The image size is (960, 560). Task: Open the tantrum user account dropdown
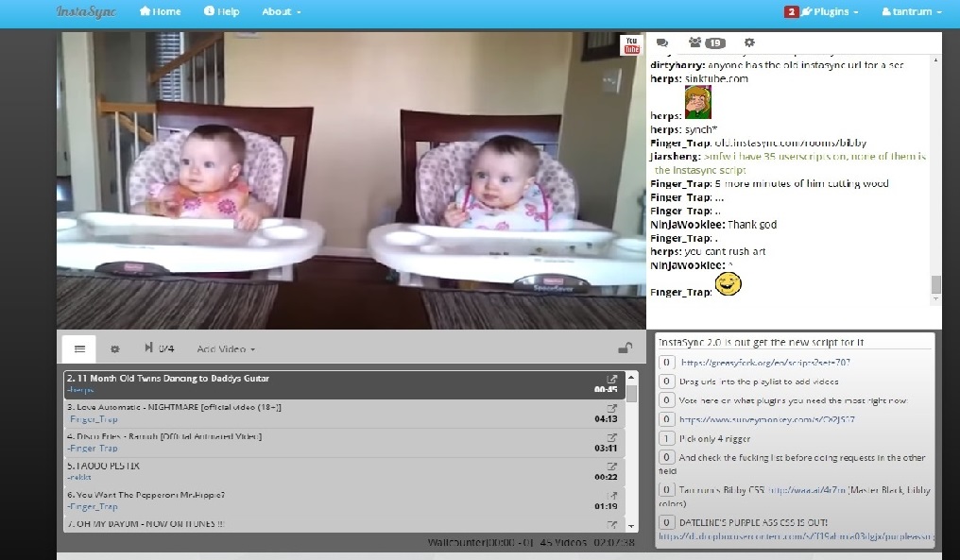tap(912, 11)
